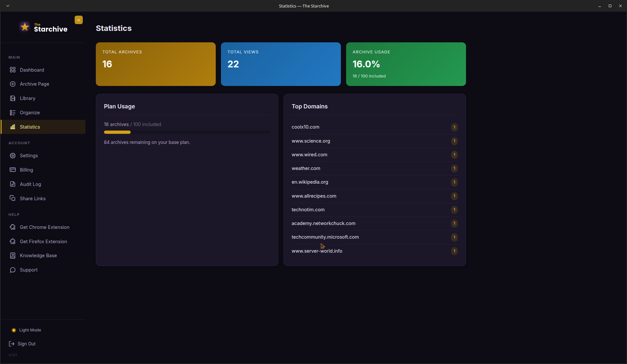Open Share Links
Screen dimensions: 627x364
pos(43,199)
